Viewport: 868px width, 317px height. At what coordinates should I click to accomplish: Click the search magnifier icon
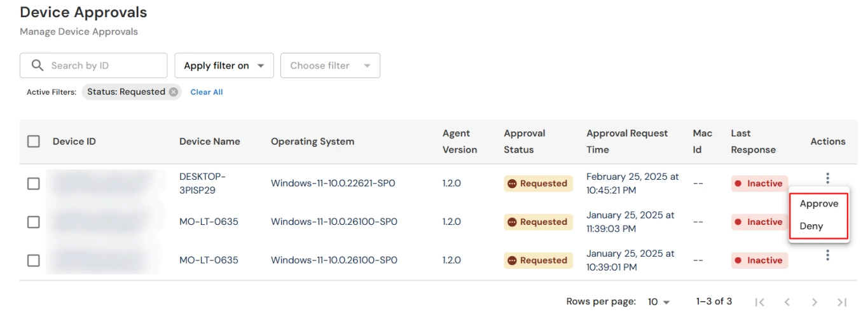38,65
